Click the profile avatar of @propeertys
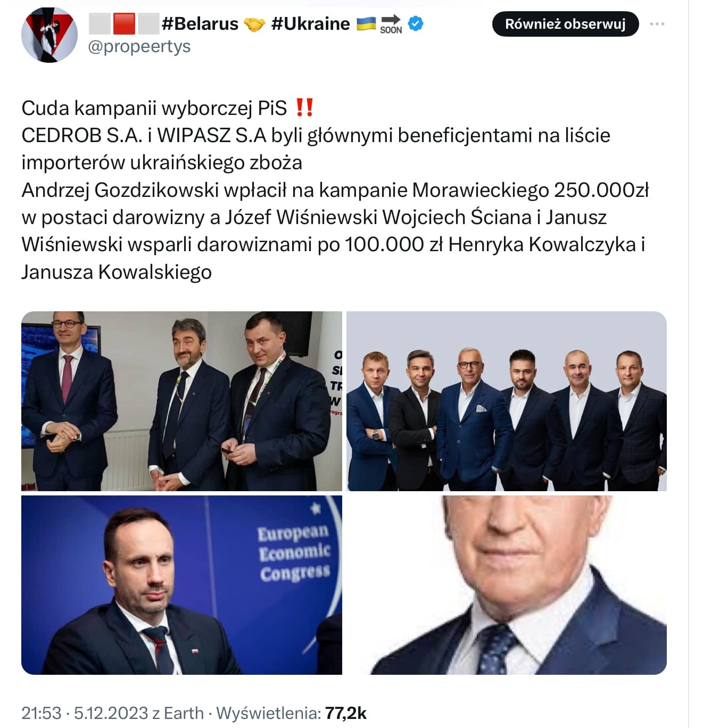Image resolution: width=703 pixels, height=728 pixels. (x=49, y=35)
